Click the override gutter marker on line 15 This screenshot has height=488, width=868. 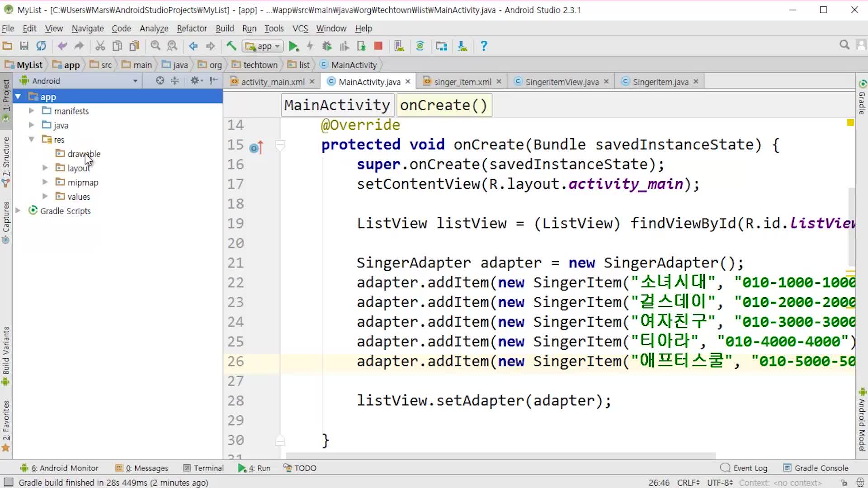(256, 147)
